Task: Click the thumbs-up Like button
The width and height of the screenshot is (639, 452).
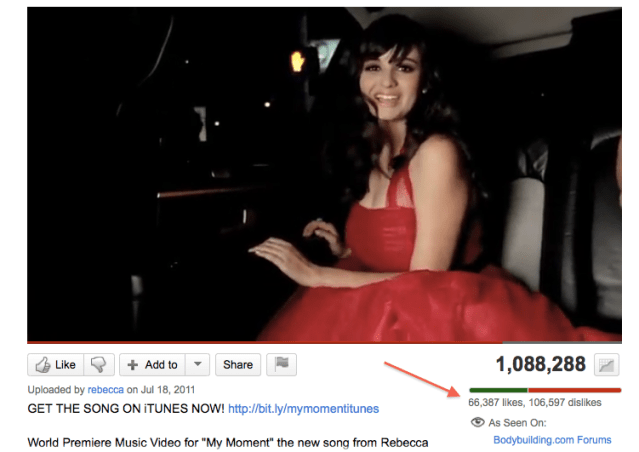Action: (x=54, y=365)
